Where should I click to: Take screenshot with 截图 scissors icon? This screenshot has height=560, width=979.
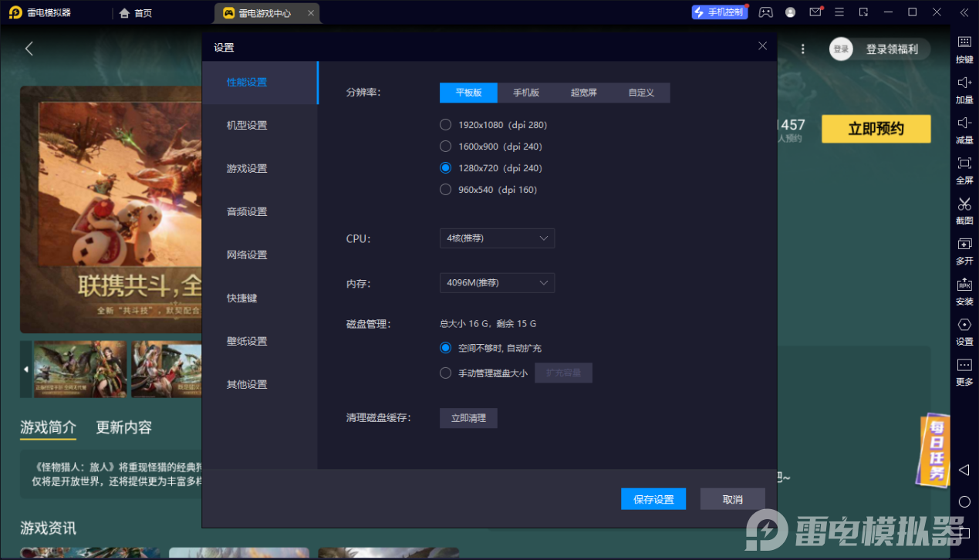(x=964, y=210)
